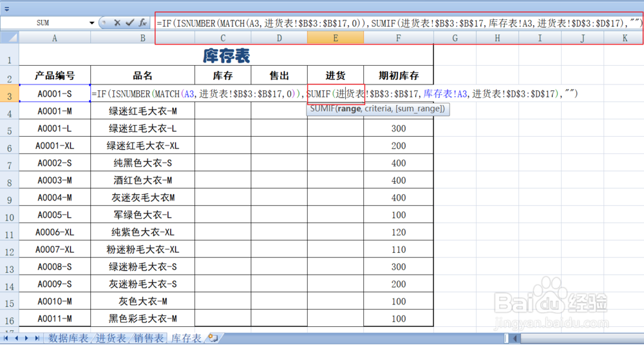Click cell A0006-XL in column A

coord(55,232)
